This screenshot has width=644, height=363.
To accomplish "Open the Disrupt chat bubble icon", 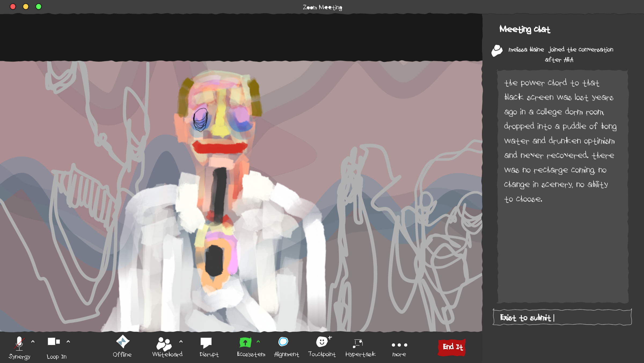I will 206,343.
